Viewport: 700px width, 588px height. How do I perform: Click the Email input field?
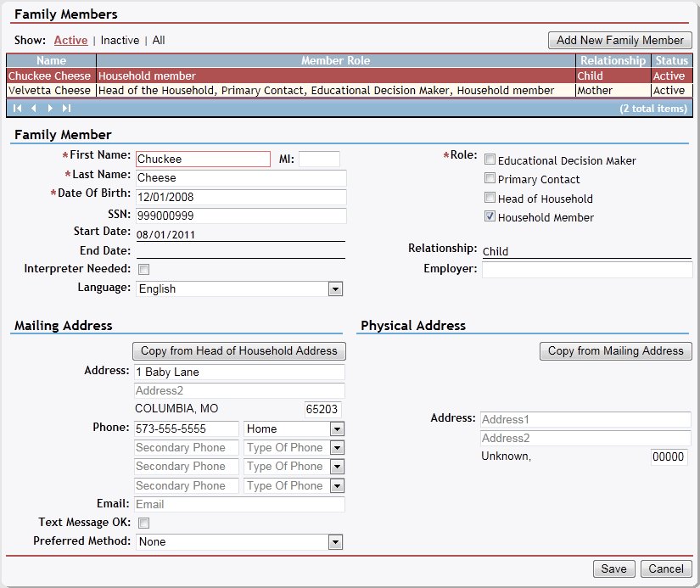(x=240, y=504)
